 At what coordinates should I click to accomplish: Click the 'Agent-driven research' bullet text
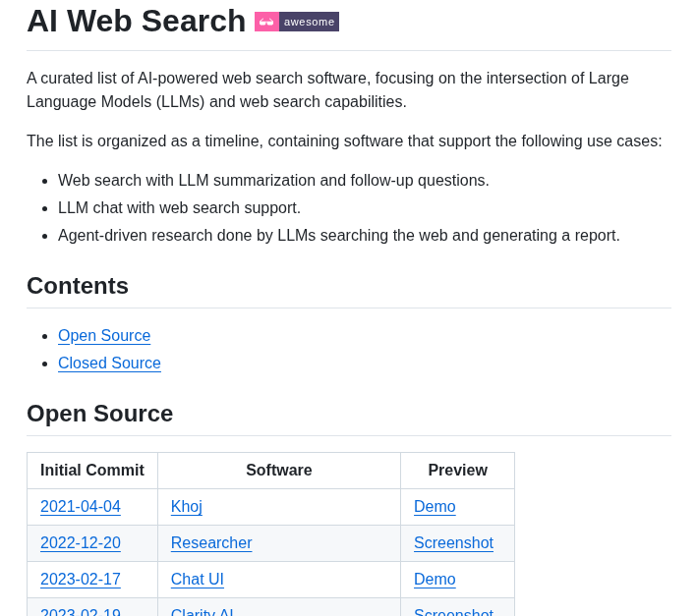point(339,236)
